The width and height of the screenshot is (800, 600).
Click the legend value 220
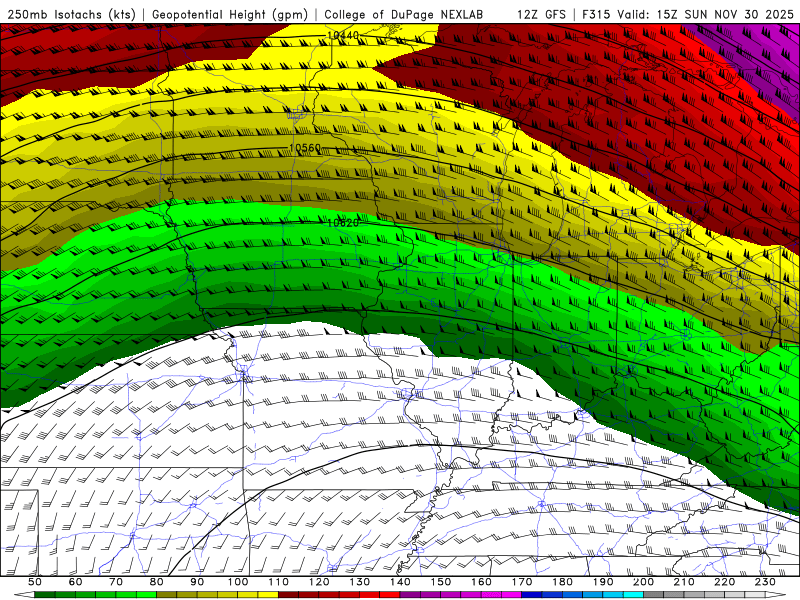click(724, 582)
